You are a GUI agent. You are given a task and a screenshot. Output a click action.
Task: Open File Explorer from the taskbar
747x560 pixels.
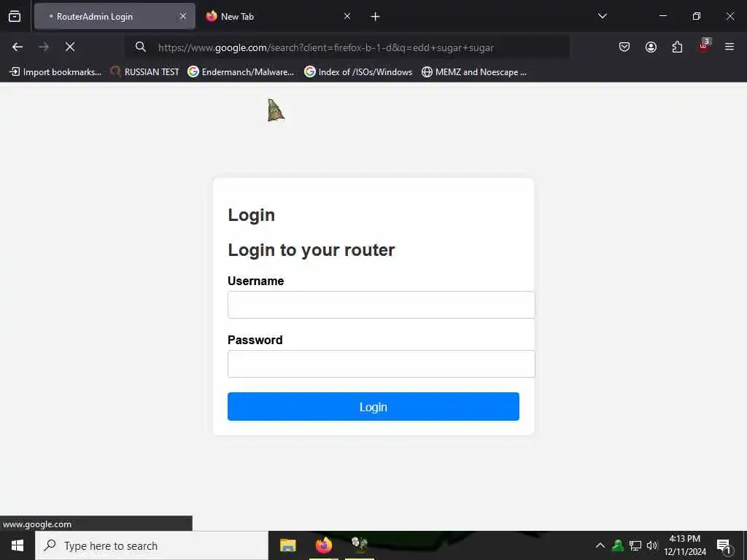point(287,545)
